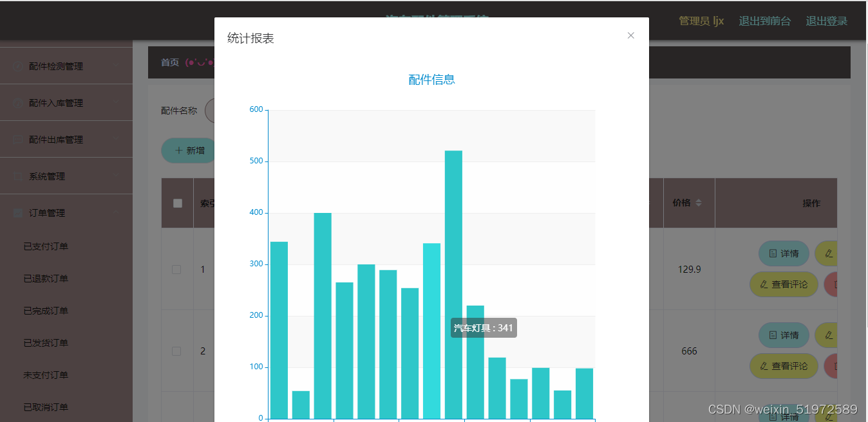Viewport: 868px width, 422px height.
Task: Expand the 配件入库管理 menu chevron
Action: (116, 102)
